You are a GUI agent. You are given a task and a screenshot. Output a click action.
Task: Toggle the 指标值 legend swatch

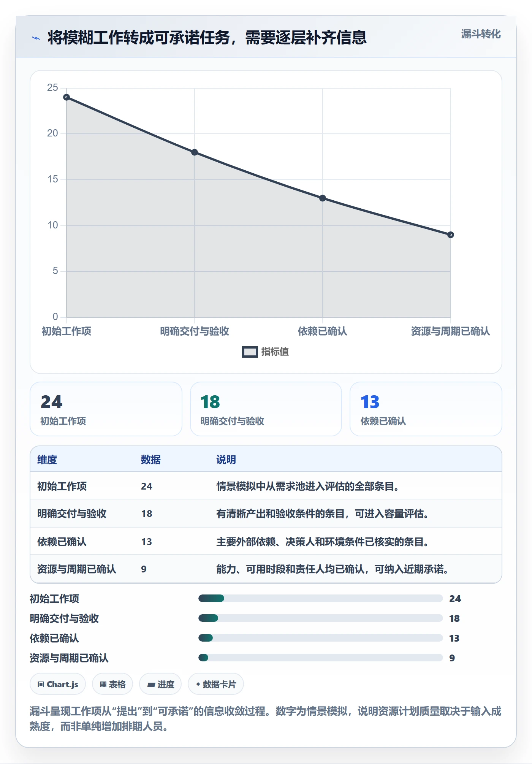point(250,352)
